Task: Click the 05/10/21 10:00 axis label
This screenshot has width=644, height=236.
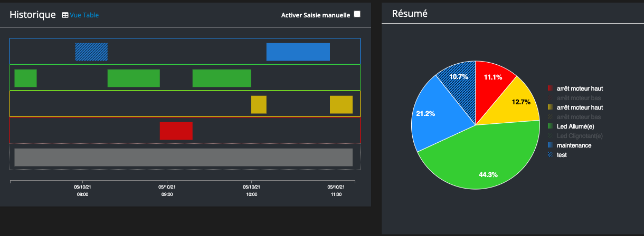Action: tap(251, 190)
